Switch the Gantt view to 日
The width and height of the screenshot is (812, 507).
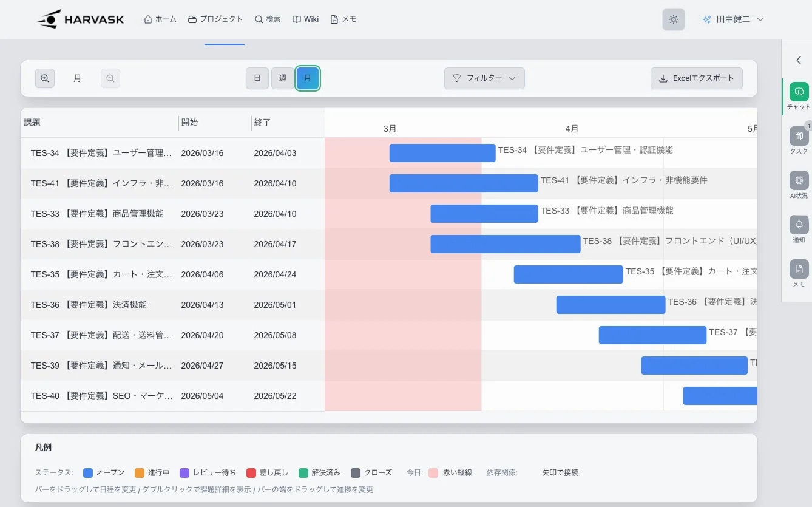[x=257, y=78]
